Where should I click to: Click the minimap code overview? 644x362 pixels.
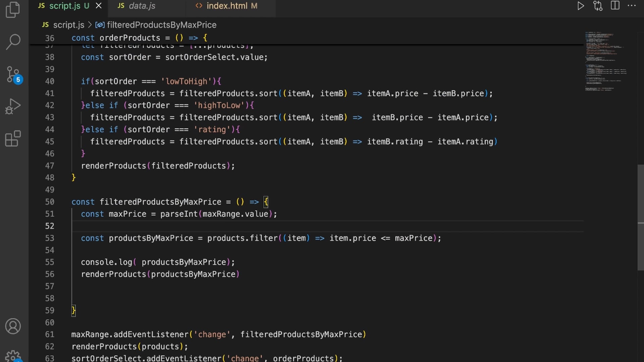[x=605, y=60]
